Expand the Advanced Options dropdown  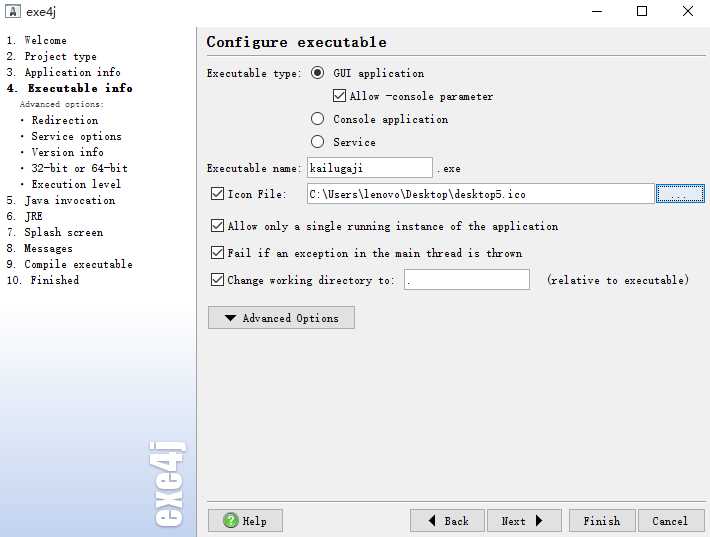pyautogui.click(x=281, y=318)
